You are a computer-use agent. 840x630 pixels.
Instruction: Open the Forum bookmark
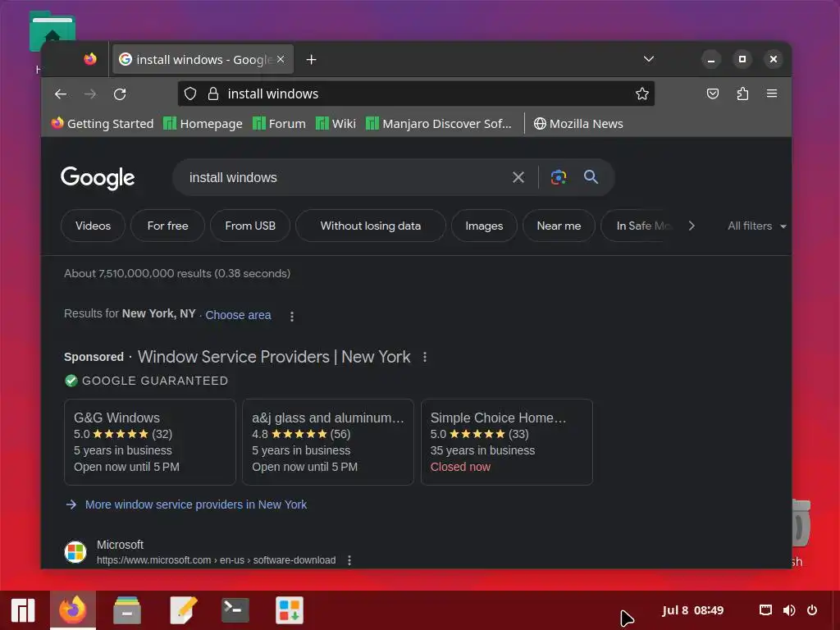coord(279,124)
